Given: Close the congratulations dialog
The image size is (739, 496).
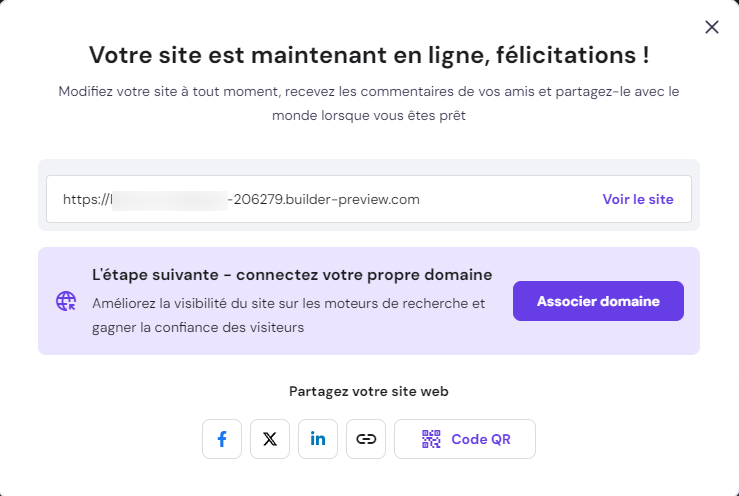Looking at the screenshot, I should point(712,27).
